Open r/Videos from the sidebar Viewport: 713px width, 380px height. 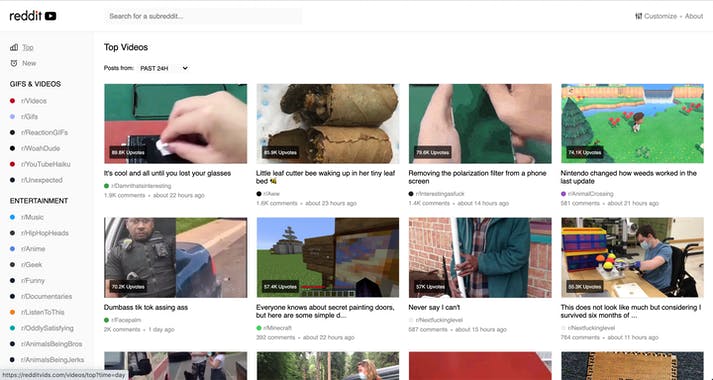[x=34, y=101]
